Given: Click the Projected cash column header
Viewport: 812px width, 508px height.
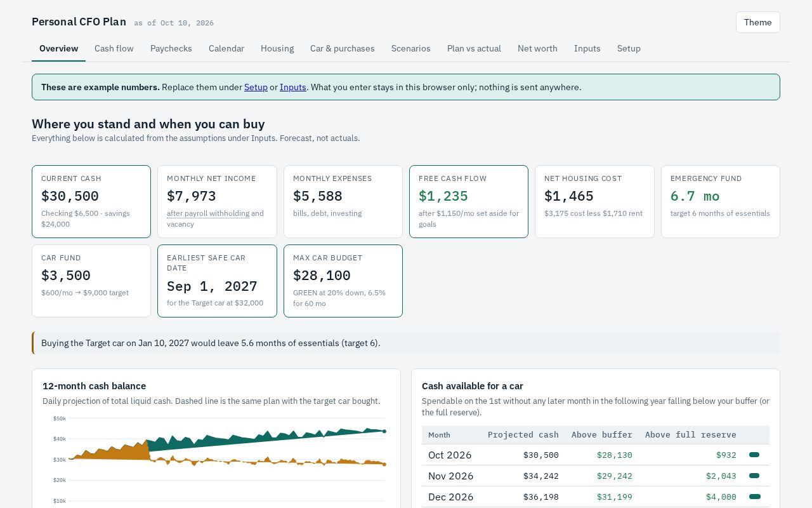Looking at the screenshot, I should click(x=523, y=435).
